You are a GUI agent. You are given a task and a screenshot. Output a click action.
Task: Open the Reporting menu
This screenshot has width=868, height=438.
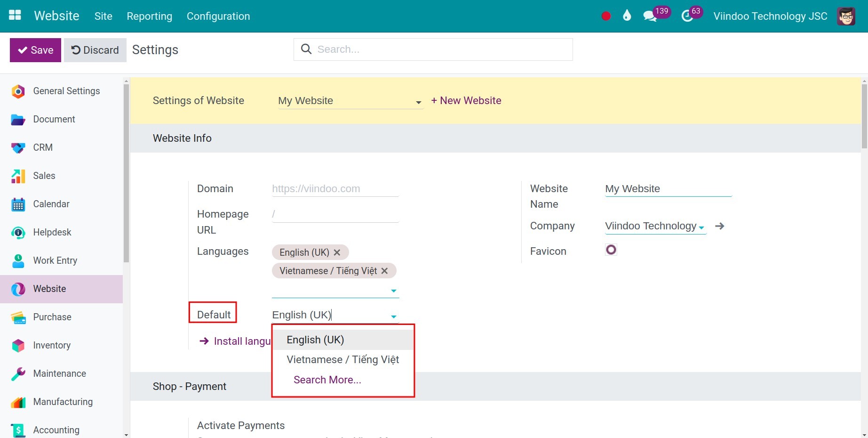click(149, 16)
